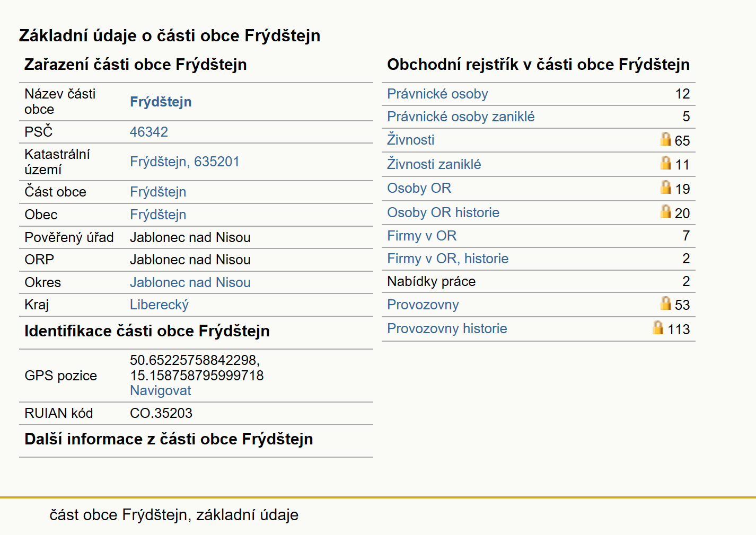Screen dimensions: 756x535
Task: Click the padlock in Osoby OR historie row
Action: point(666,211)
